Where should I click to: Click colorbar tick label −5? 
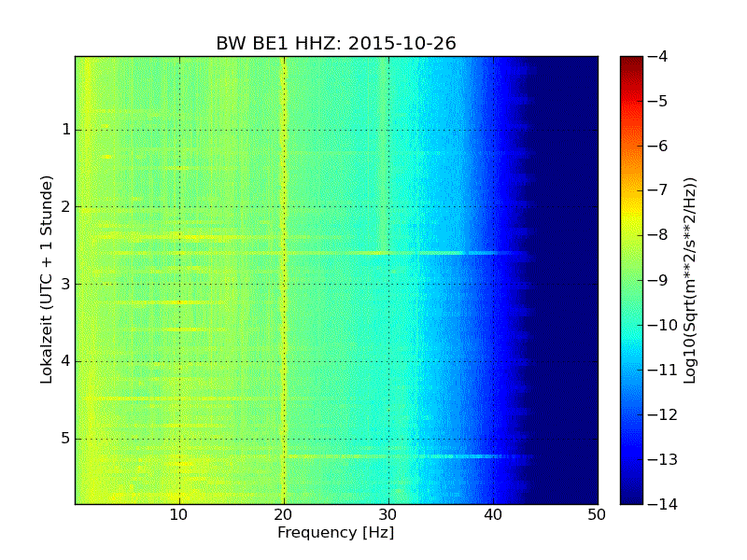tap(658, 101)
